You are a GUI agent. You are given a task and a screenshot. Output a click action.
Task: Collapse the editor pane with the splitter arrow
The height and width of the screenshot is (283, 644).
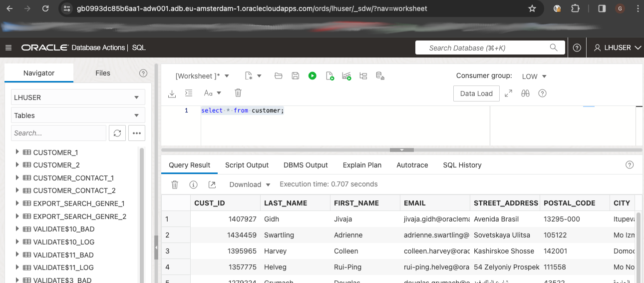[x=402, y=150]
